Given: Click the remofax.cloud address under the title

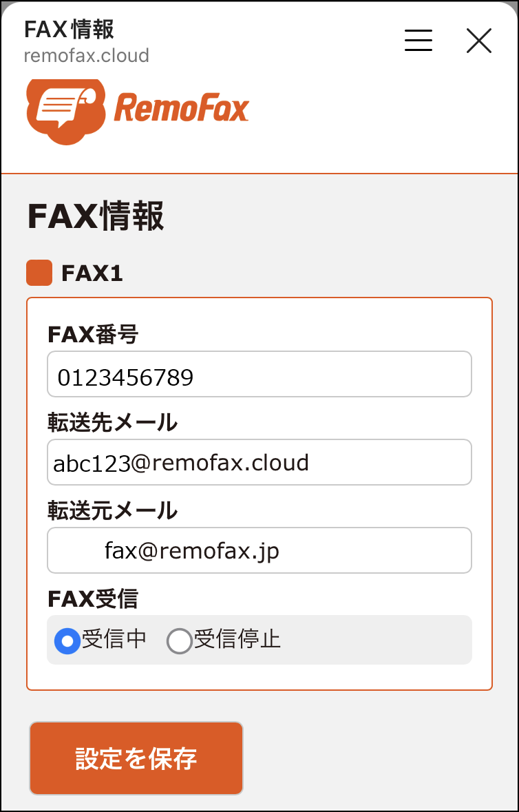Looking at the screenshot, I should tap(87, 55).
